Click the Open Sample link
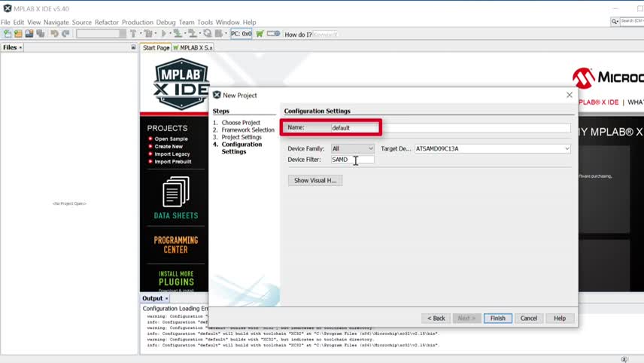The image size is (644, 363). (x=171, y=139)
